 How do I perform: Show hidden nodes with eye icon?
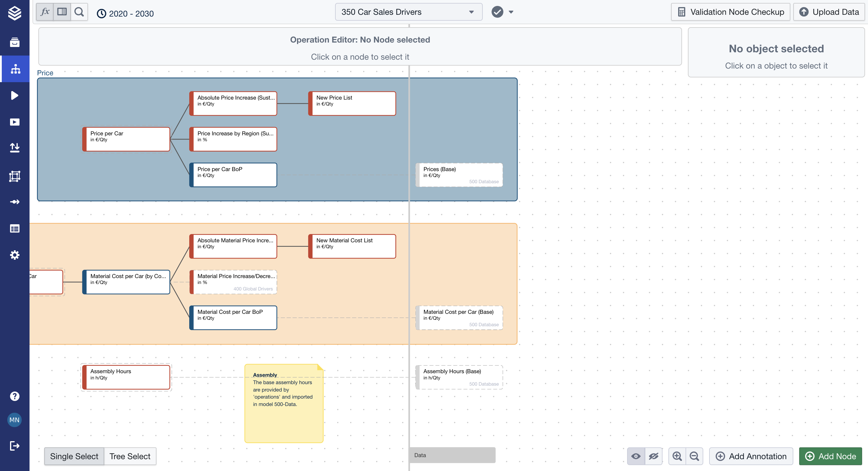click(636, 456)
